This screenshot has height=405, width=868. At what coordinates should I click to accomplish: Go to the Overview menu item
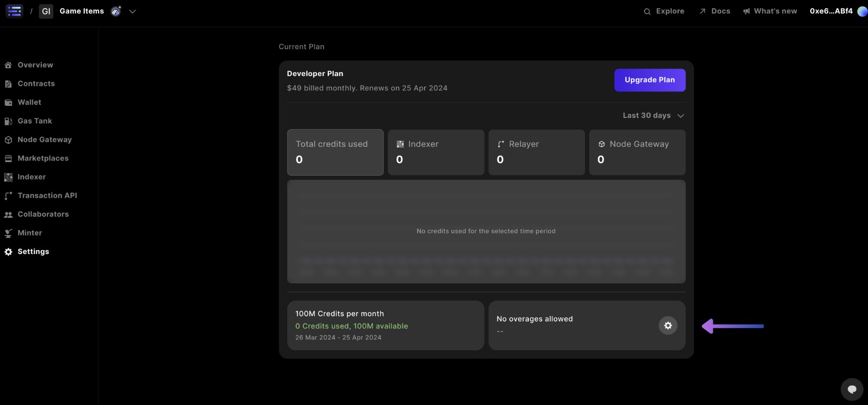pos(35,65)
